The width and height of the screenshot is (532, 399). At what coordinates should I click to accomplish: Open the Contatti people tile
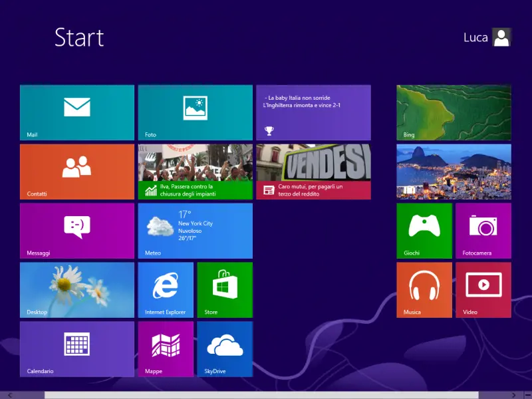(77, 172)
